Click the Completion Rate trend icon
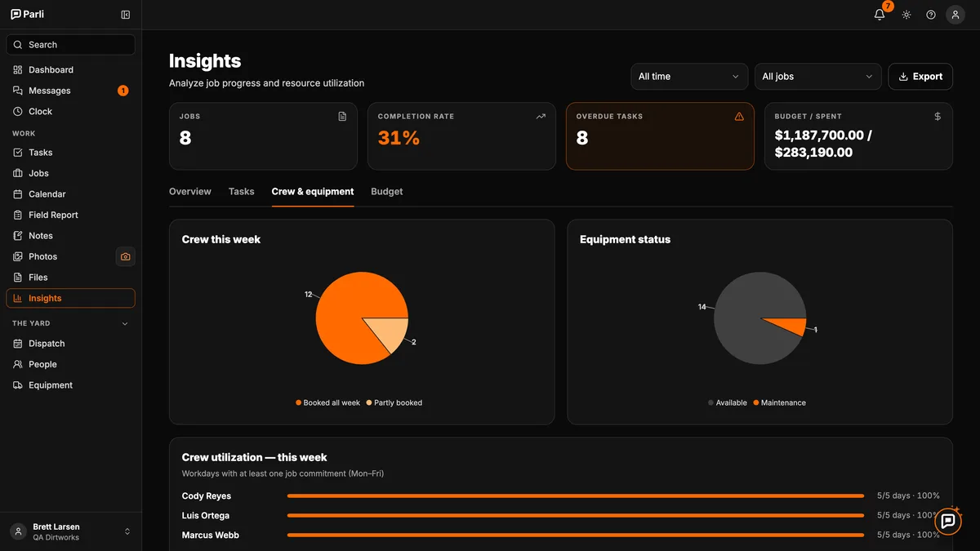This screenshot has width=980, height=551. 541,117
